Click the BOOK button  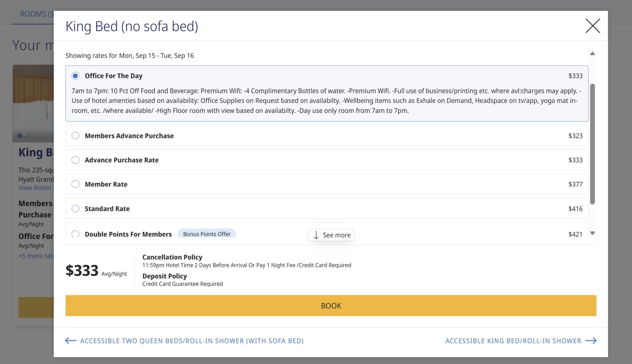(x=331, y=305)
